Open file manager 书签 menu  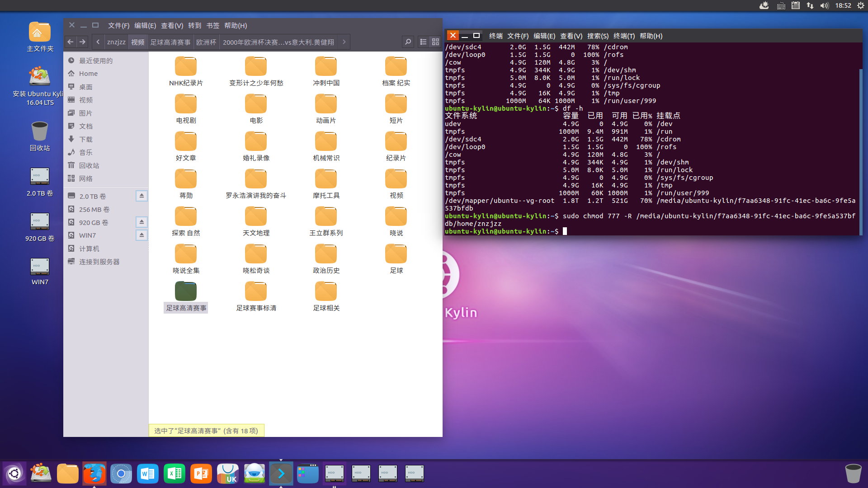212,26
